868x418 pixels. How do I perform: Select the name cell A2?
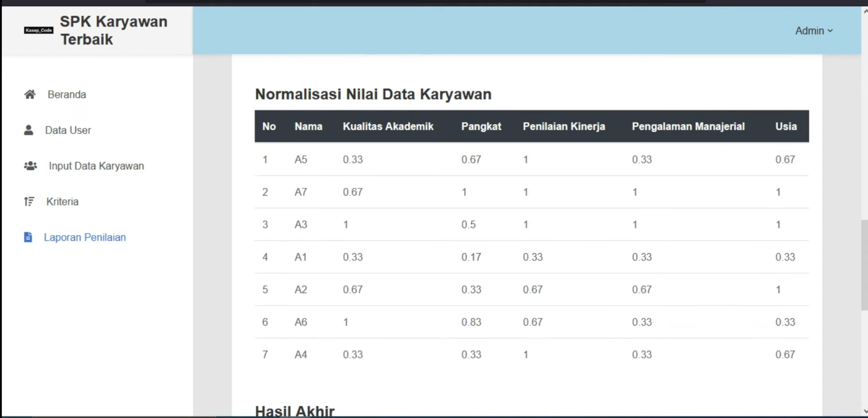click(x=301, y=289)
